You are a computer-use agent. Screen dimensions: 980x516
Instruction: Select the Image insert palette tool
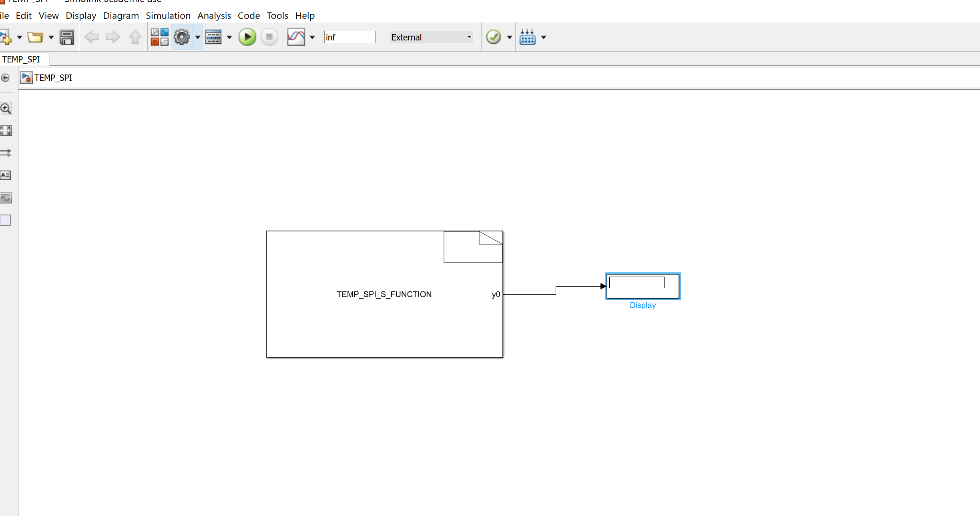coord(6,198)
